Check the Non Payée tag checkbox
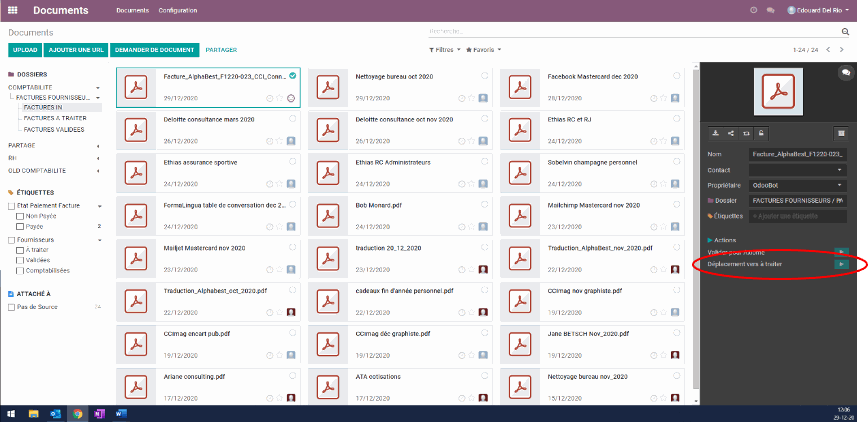 20,217
